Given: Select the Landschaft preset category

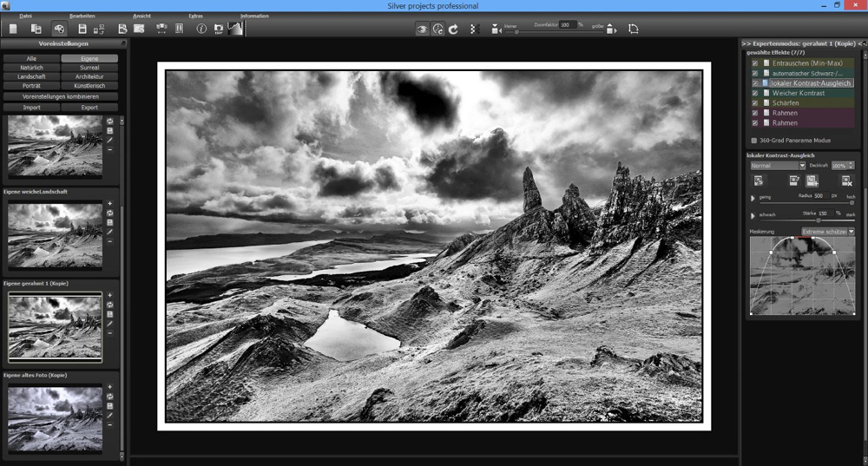Looking at the screenshot, I should [x=31, y=76].
